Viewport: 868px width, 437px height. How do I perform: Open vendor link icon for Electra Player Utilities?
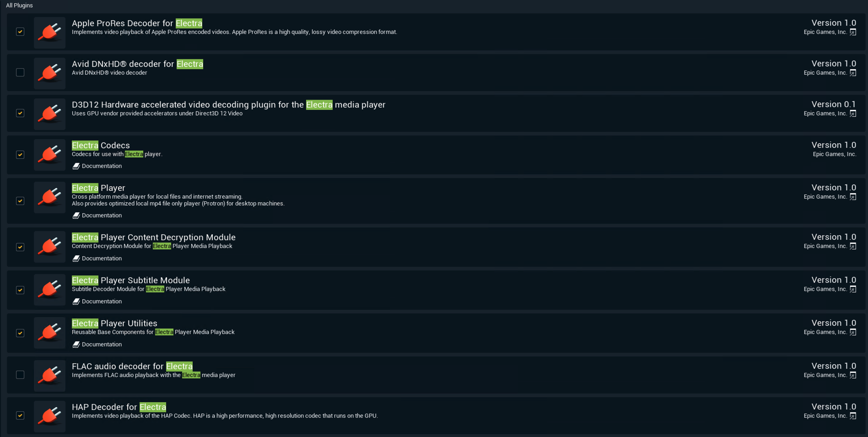pos(853,332)
